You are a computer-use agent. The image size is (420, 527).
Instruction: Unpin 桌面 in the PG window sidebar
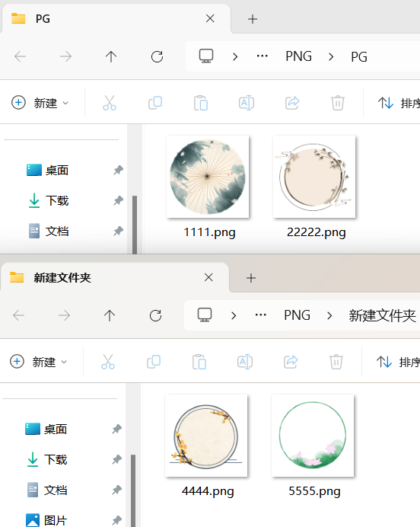coord(118,170)
